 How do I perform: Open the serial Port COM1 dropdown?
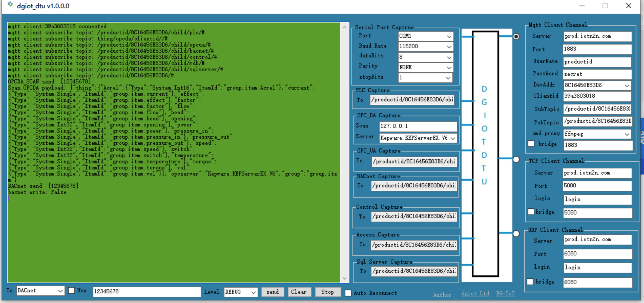[449, 37]
